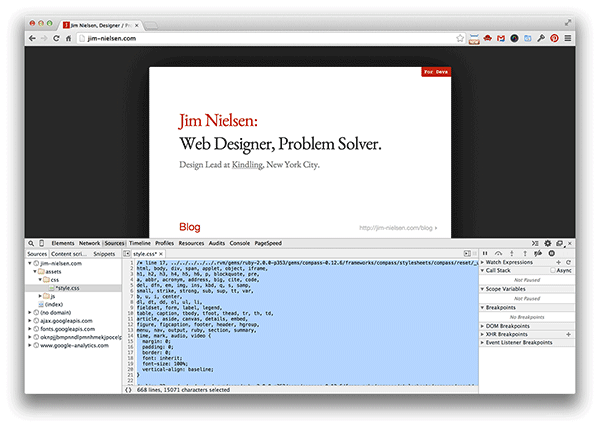Reload the jim-nielsen.com page
Viewport: 600px width, 428px height.
pos(56,38)
